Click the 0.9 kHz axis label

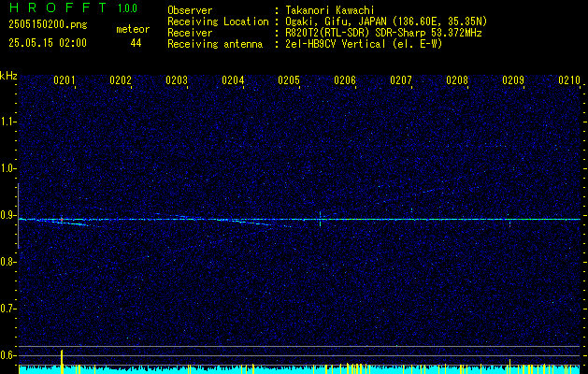(x=7, y=215)
